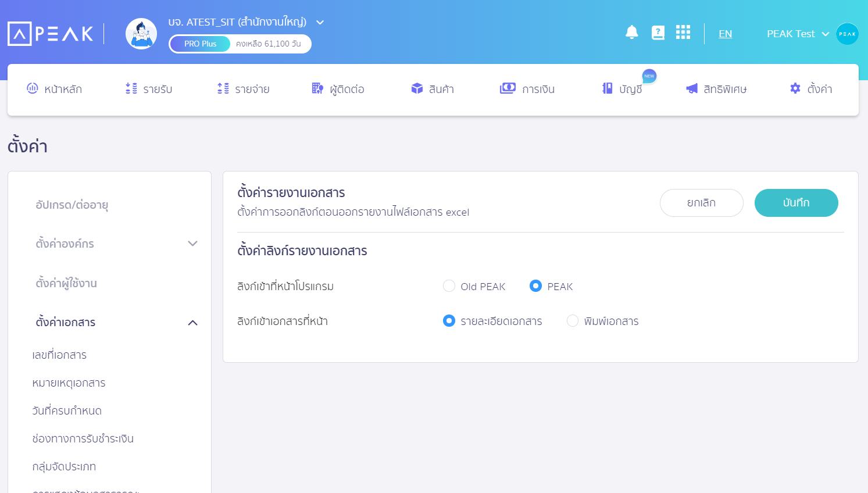Select the PEAK radio option
This screenshot has width=868, height=493.
(x=535, y=286)
